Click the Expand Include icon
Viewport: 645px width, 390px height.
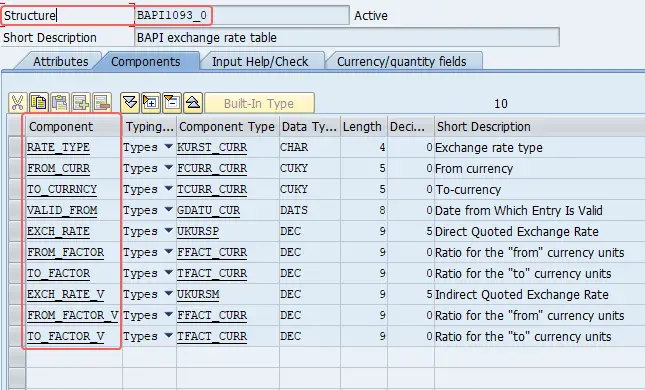[151, 103]
